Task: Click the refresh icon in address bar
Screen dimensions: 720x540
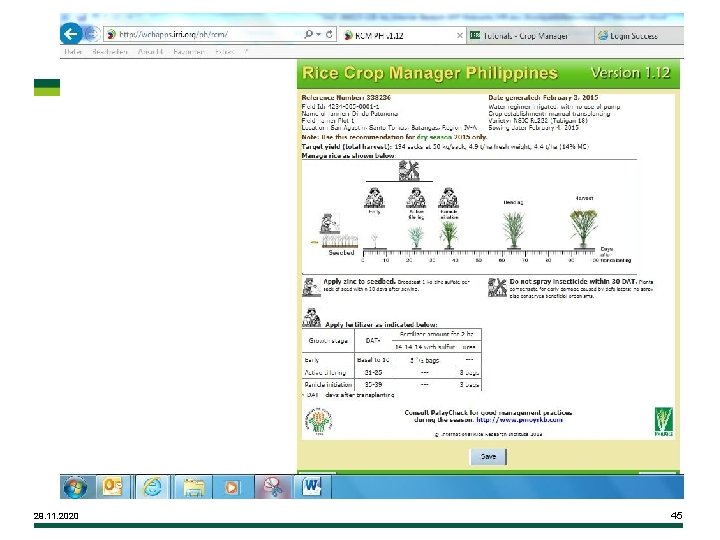Action: click(329, 34)
